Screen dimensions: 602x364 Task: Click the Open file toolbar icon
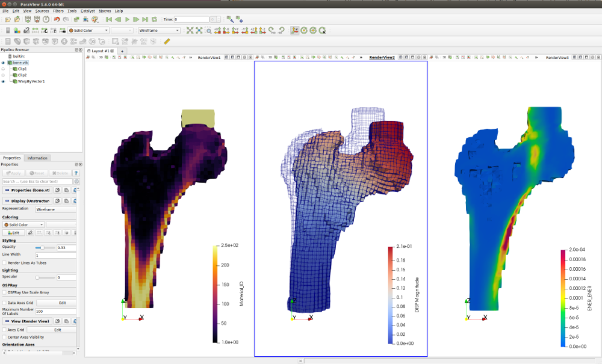click(8, 20)
